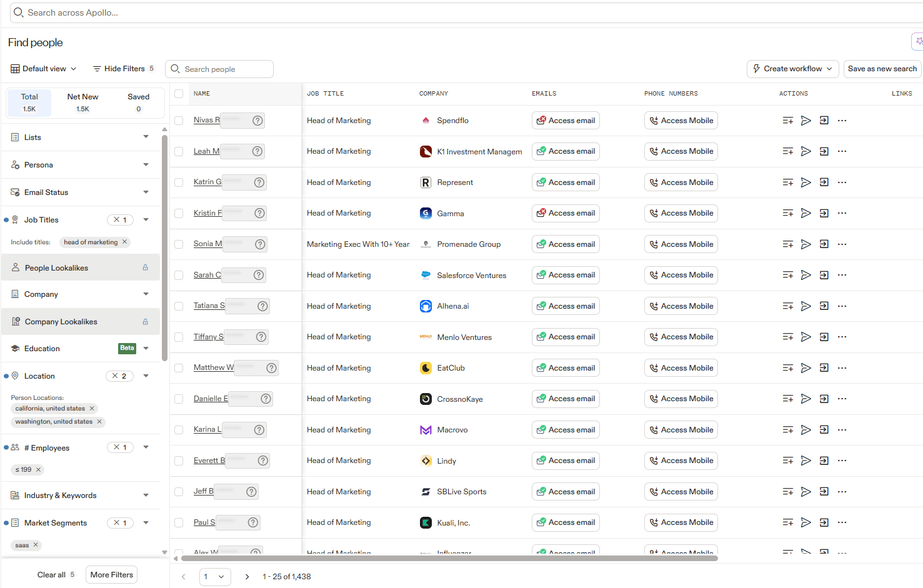Click the add-to-list icon in Sonia M row

[x=788, y=244]
